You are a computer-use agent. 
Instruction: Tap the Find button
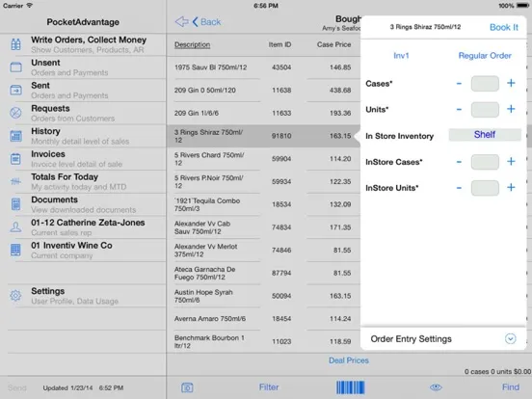pyautogui.click(x=511, y=387)
